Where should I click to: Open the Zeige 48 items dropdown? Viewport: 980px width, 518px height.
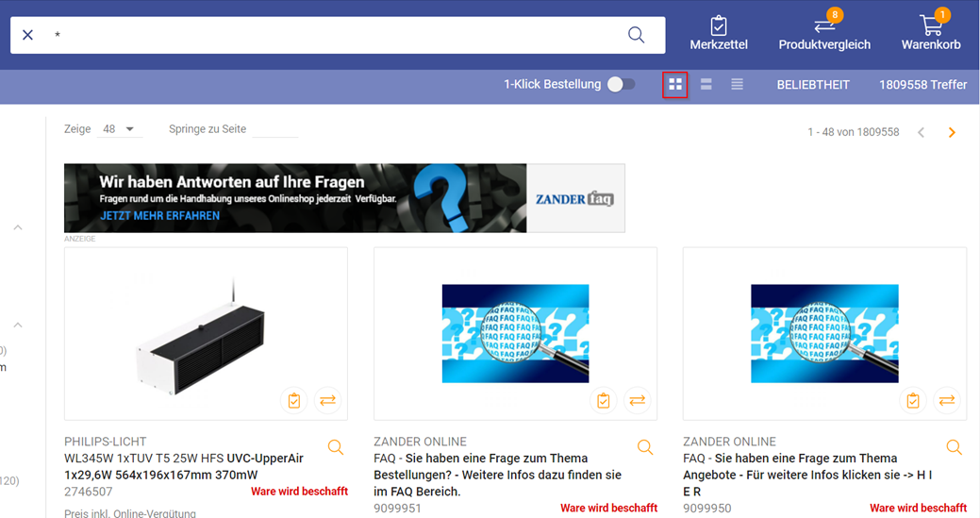(x=119, y=129)
